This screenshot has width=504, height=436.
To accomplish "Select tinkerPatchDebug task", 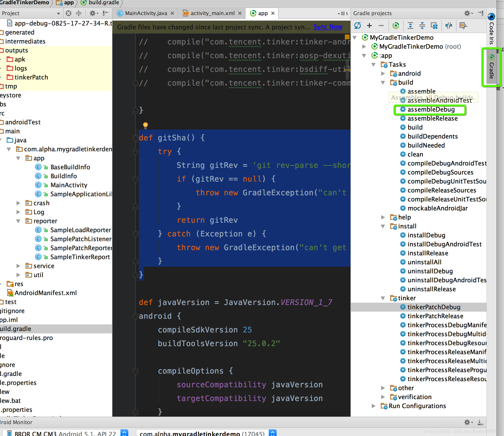I will [434, 307].
